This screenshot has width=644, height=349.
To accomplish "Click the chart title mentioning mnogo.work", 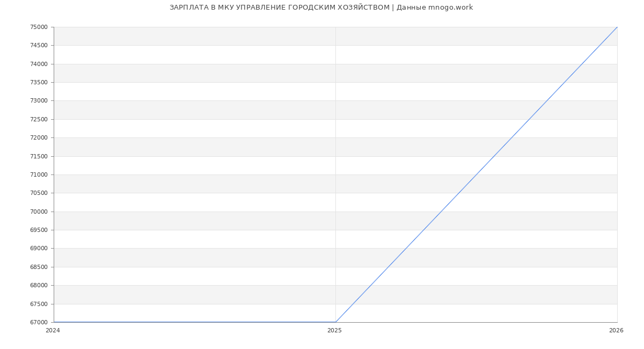I will (321, 8).
